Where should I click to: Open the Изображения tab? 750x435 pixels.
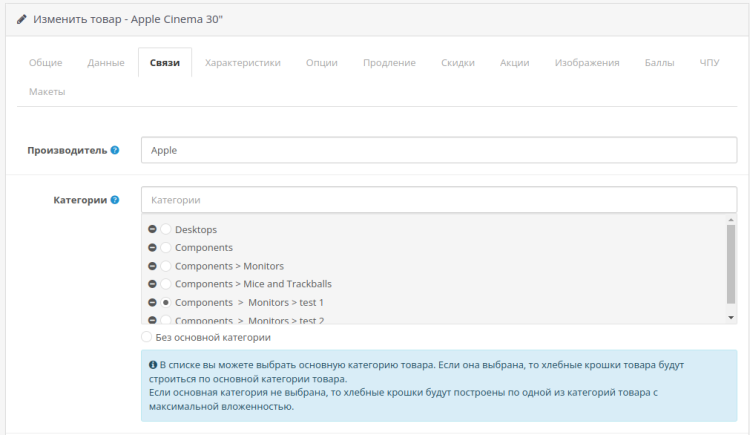[587, 63]
